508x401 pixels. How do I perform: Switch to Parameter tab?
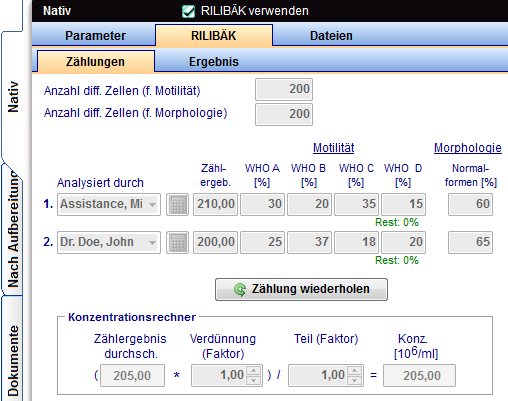coord(95,36)
